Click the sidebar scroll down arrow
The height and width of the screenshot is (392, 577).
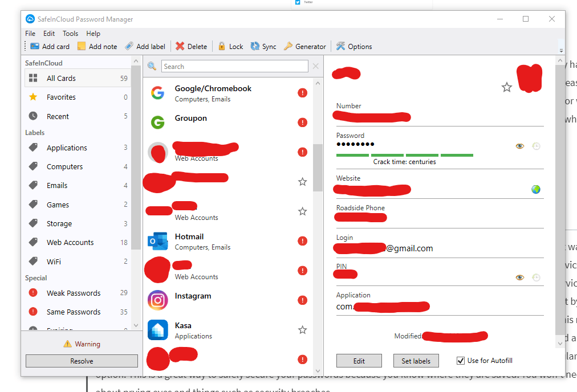click(x=136, y=325)
